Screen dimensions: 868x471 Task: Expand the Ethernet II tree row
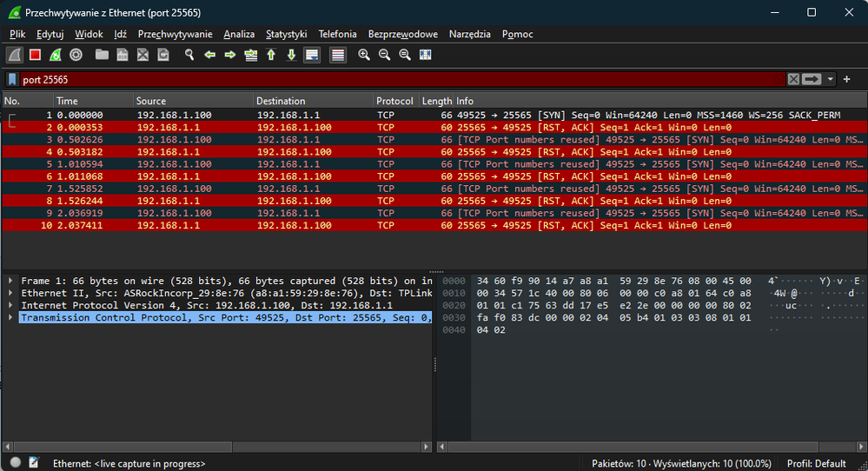pyautogui.click(x=10, y=294)
